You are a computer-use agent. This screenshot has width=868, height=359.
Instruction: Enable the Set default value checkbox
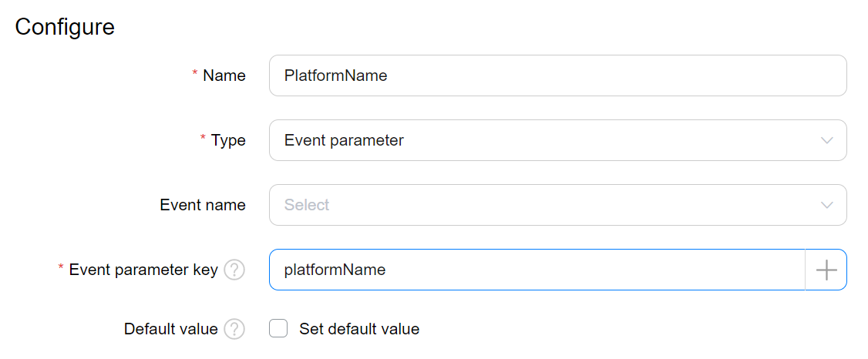(x=278, y=329)
